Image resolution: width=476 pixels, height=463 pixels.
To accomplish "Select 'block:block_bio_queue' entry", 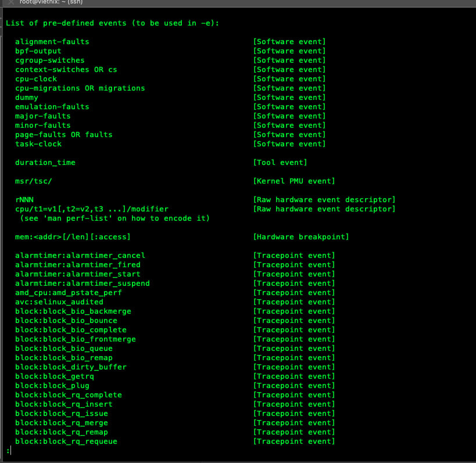I will point(64,349).
